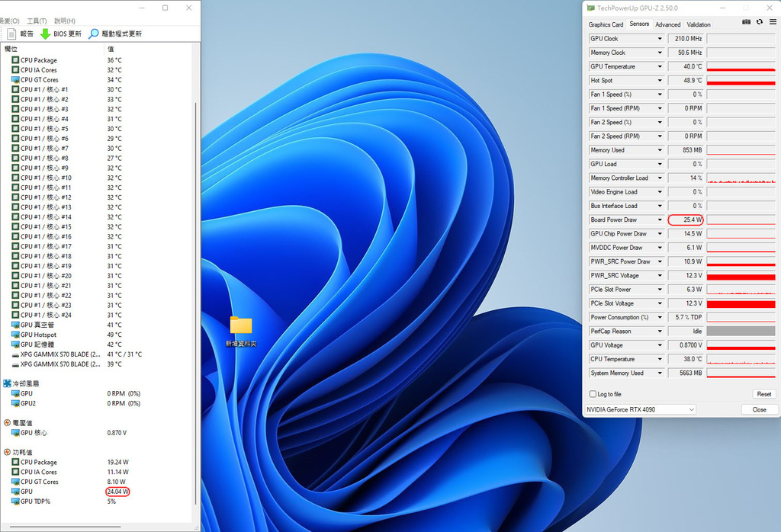
Task: Open the 工具(T) menu
Action: [37, 21]
